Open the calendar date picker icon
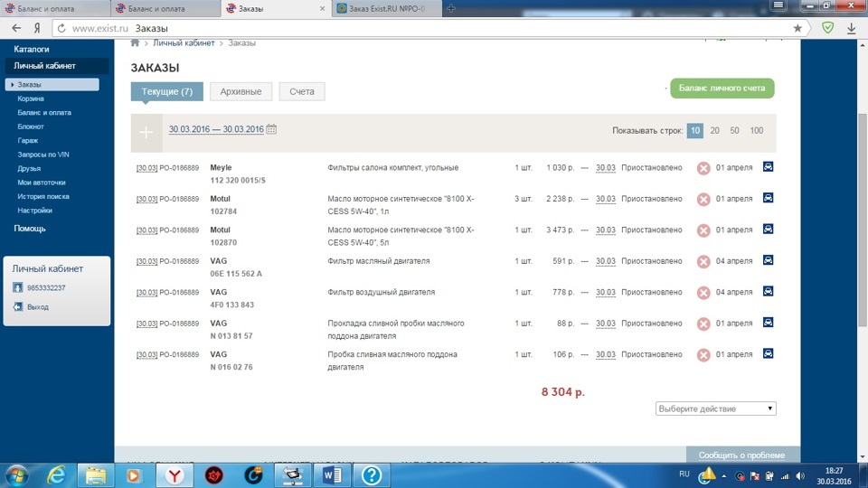 tap(271, 129)
